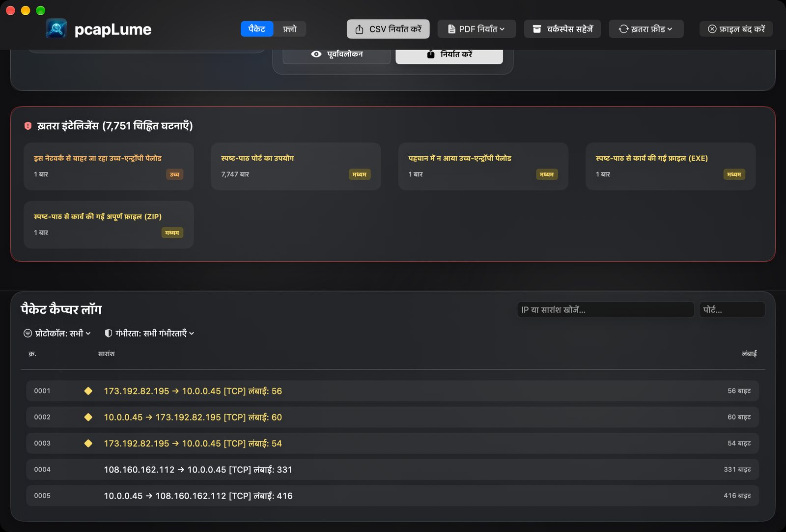
Task: Click the फ़ाइल बंद करें button
Action: pos(736,29)
